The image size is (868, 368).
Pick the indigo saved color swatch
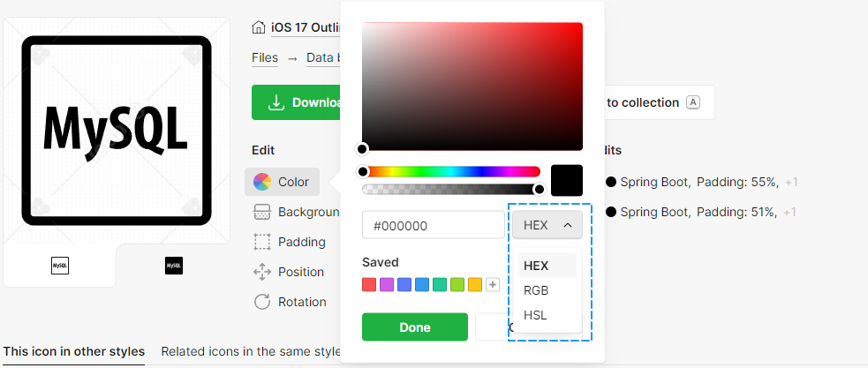pos(404,285)
